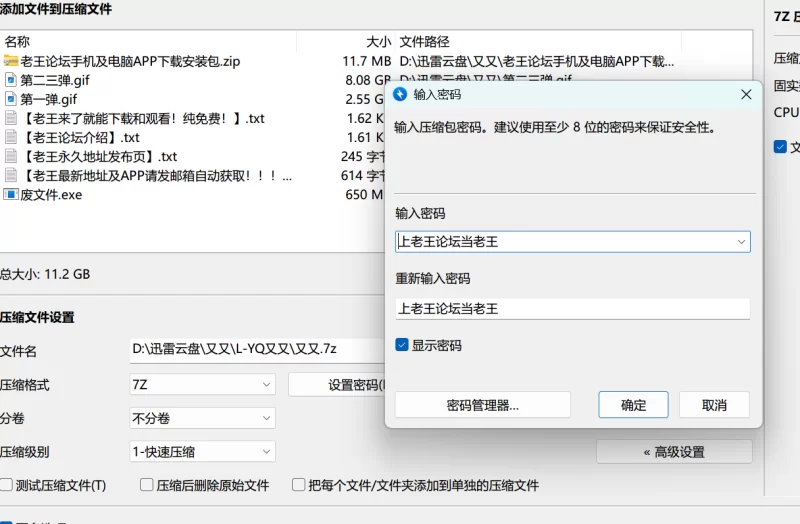Image resolution: width=800 pixels, height=524 pixels.
Task: Sort by 名称 column header
Action: click(17, 41)
